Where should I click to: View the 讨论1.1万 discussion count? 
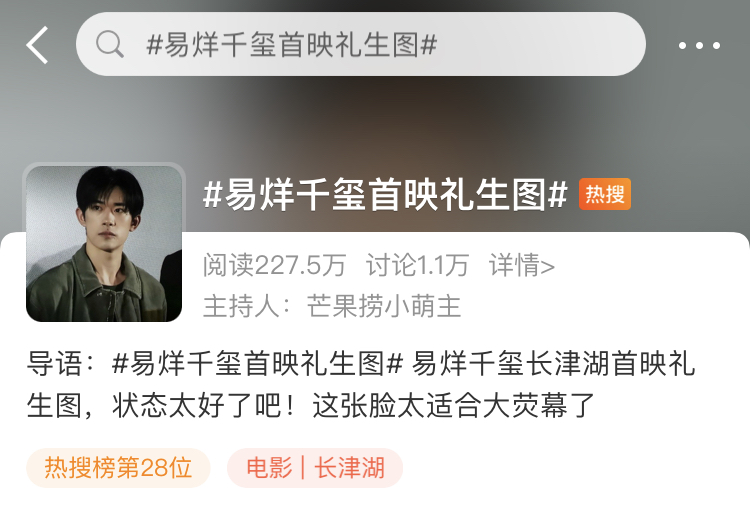point(417,265)
